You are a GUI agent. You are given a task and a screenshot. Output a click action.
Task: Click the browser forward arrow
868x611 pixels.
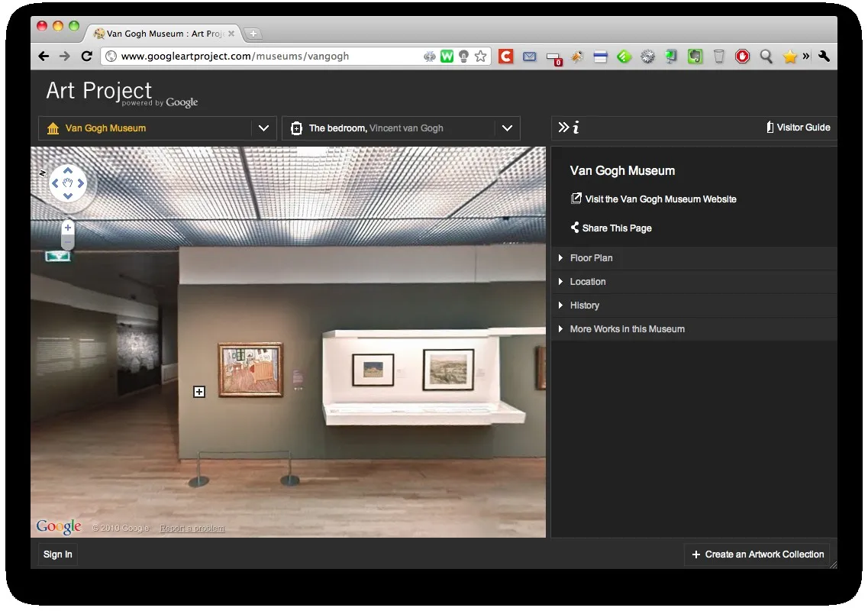tap(65, 56)
